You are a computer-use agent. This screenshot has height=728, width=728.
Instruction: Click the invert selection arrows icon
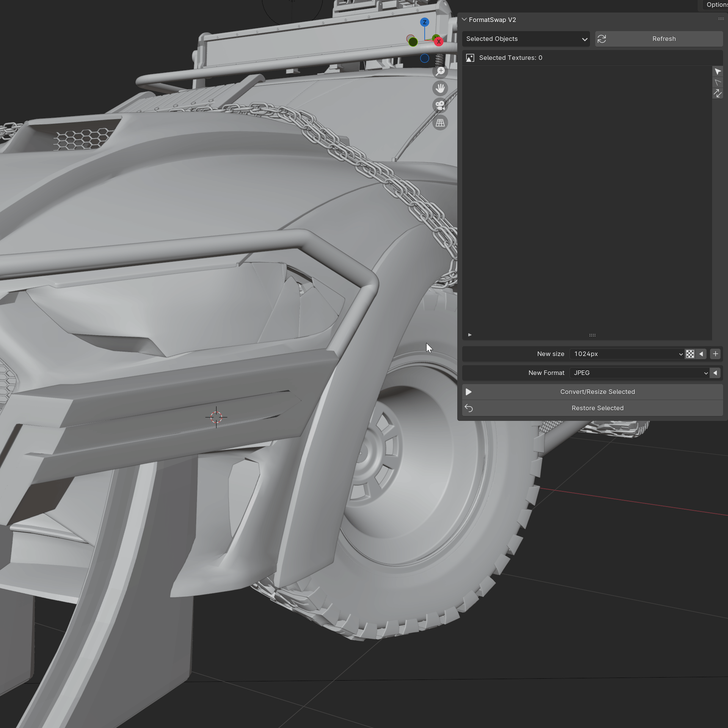717,94
